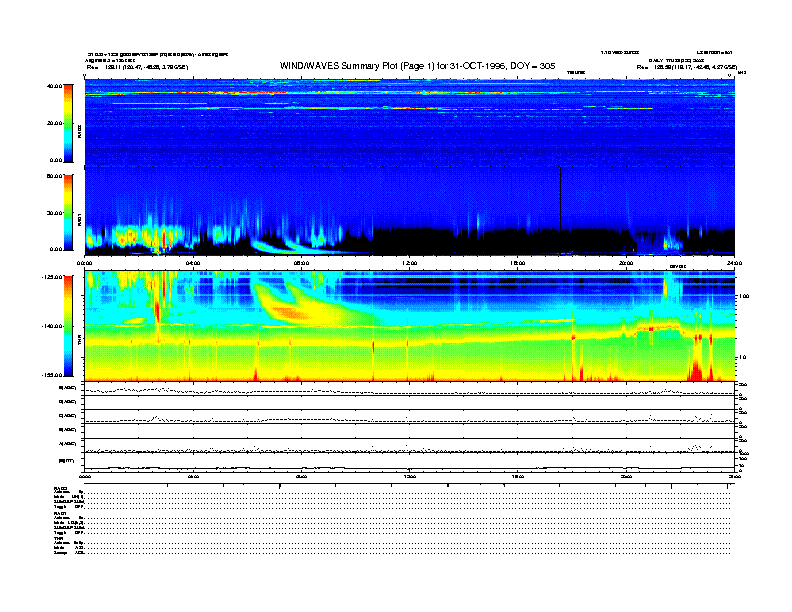The image size is (792, 612).
Task: Click inside the RAD1 spectrogram panel
Action: pos(410,211)
